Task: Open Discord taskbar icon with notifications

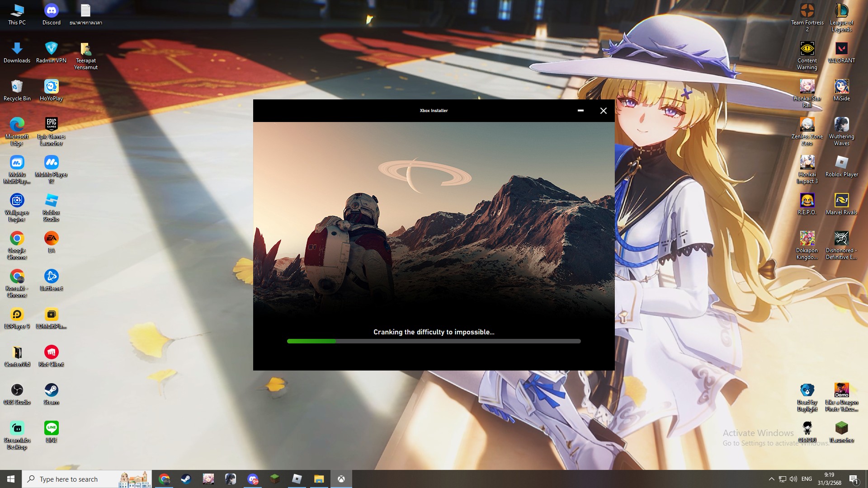Action: point(253,479)
